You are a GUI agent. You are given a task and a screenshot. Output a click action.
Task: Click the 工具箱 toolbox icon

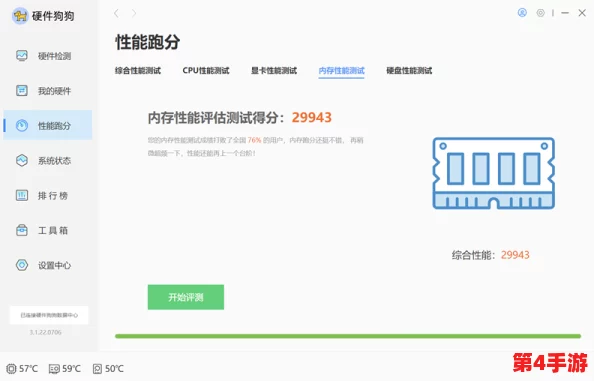[22, 230]
